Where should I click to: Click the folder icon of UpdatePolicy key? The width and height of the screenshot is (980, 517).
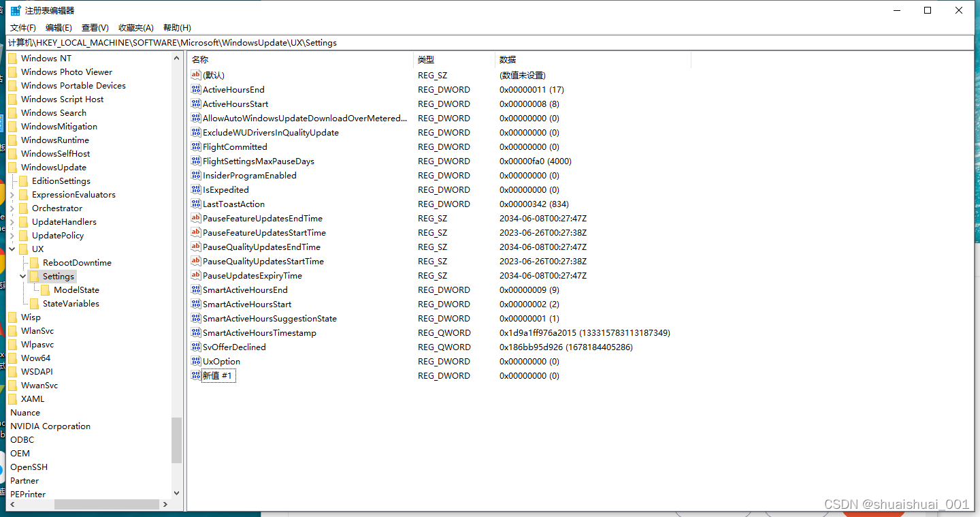(x=24, y=235)
